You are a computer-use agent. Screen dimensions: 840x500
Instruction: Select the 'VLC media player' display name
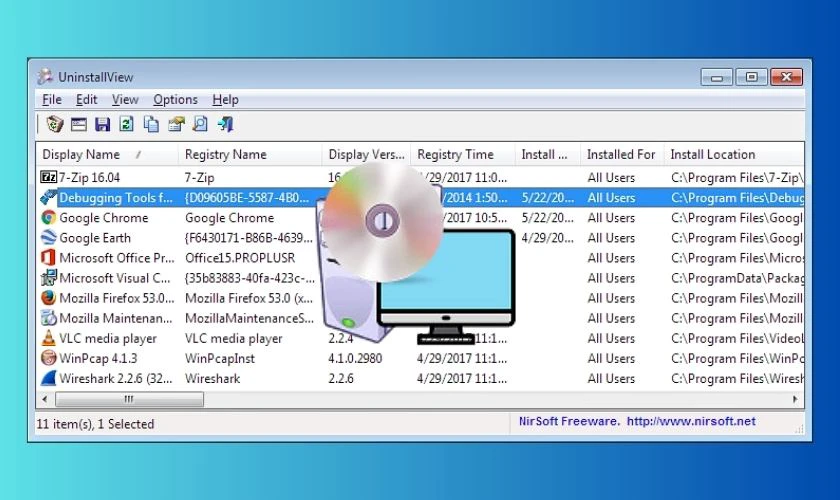click(108, 338)
